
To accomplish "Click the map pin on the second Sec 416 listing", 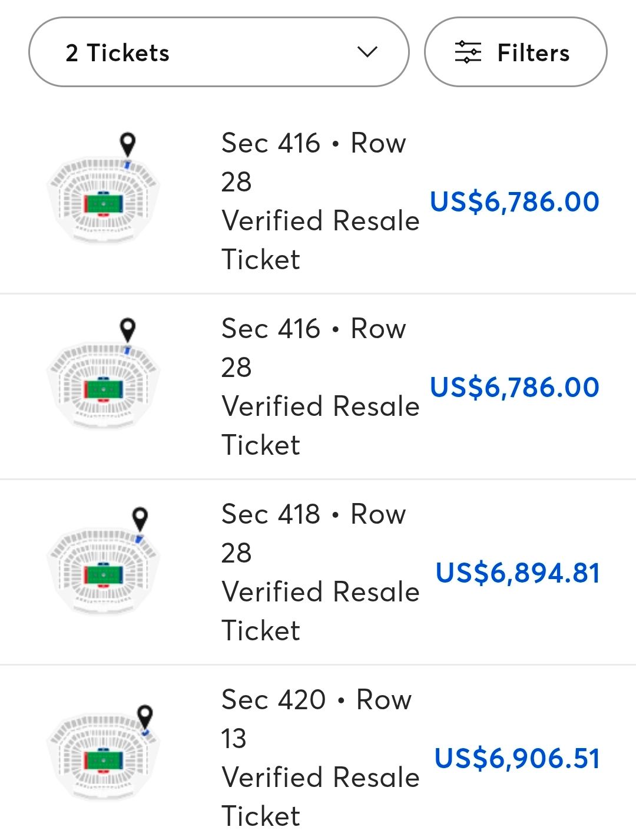I will click(127, 329).
